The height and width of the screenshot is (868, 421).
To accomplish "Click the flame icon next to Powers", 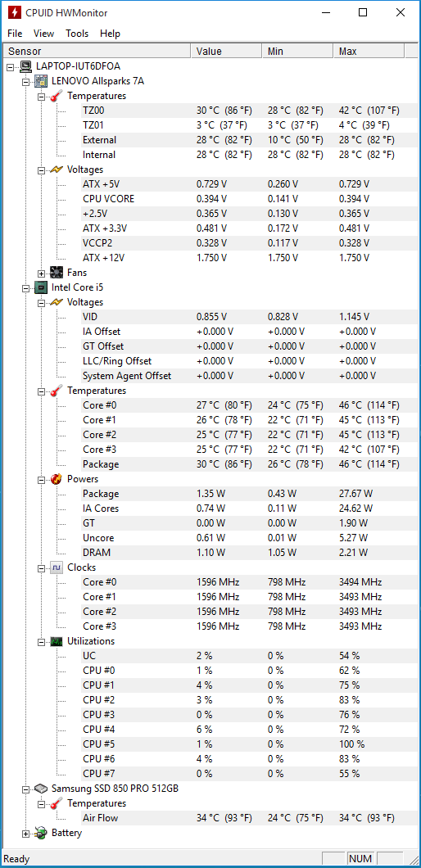I will [56, 479].
